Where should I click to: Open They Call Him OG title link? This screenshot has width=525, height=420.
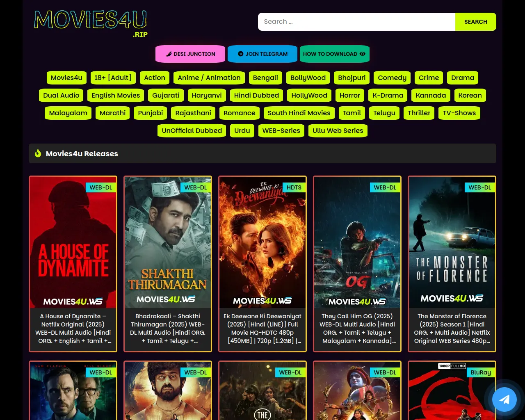[x=357, y=328]
